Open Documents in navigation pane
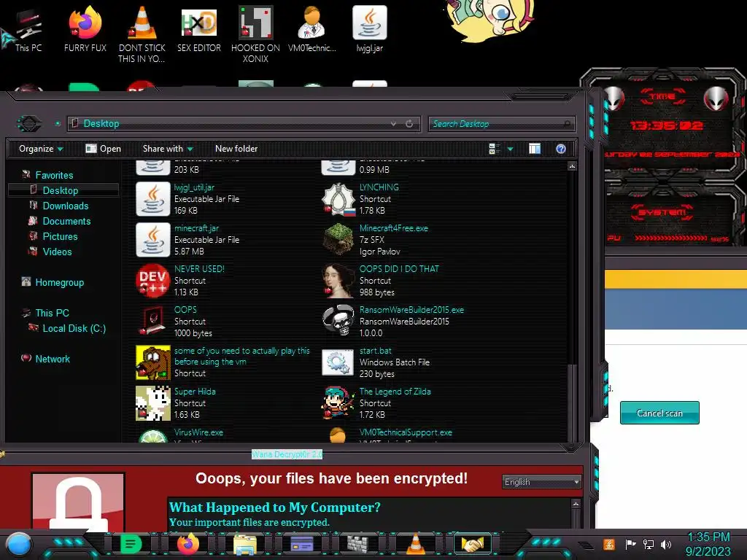 pos(66,221)
